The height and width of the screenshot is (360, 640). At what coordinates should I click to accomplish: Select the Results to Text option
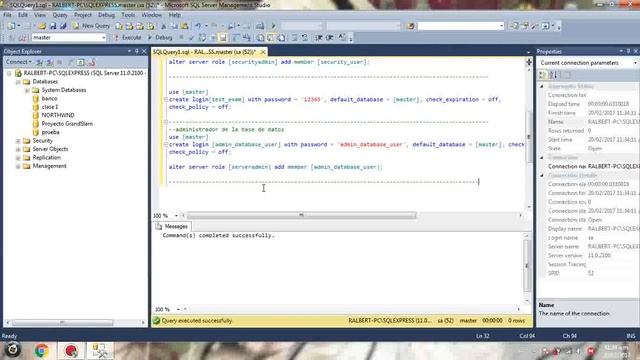click(260, 38)
